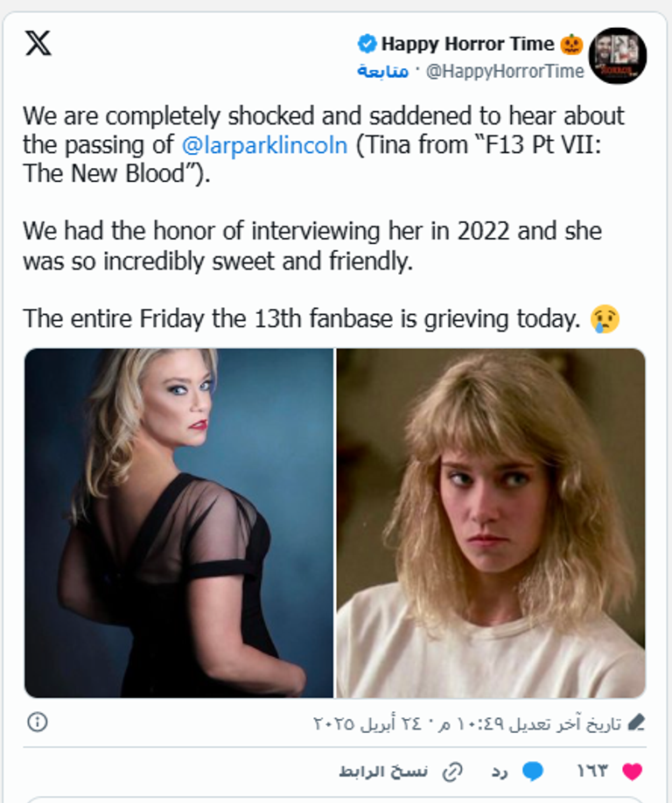Open the @larparklincoln mention link

click(x=264, y=145)
